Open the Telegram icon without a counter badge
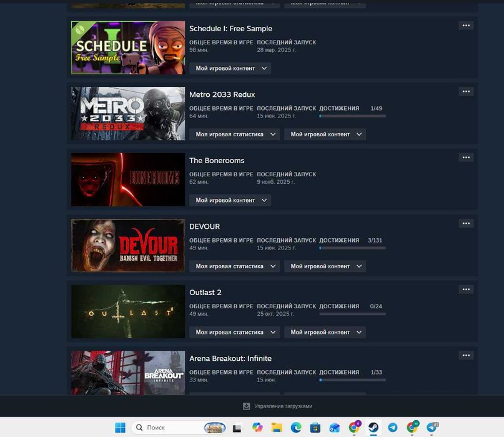The image size is (504, 437). [392, 428]
